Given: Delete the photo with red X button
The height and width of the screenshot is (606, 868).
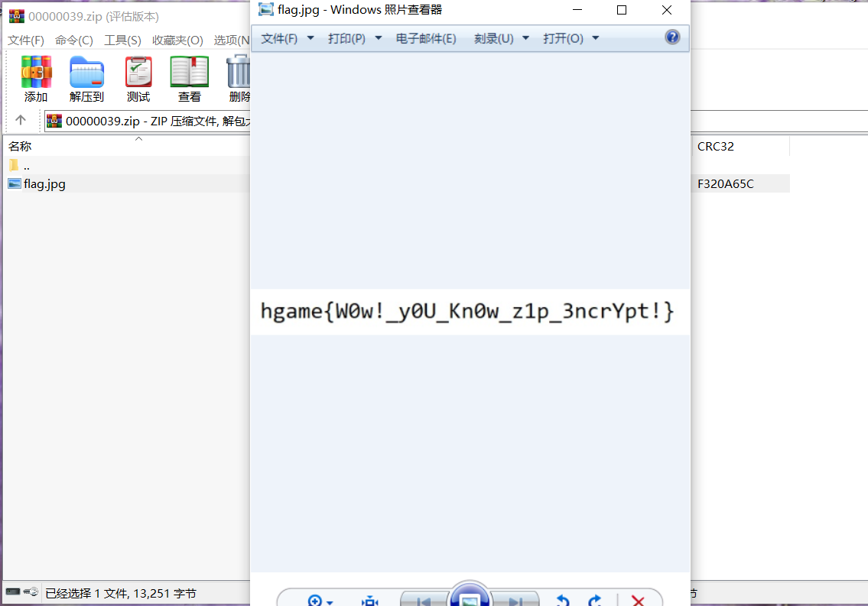Looking at the screenshot, I should tap(638, 600).
